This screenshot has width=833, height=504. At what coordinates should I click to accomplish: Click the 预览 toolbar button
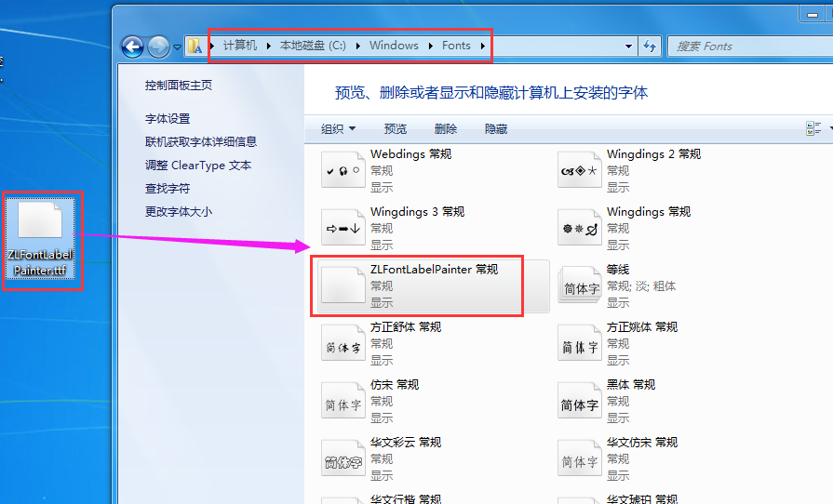click(396, 129)
